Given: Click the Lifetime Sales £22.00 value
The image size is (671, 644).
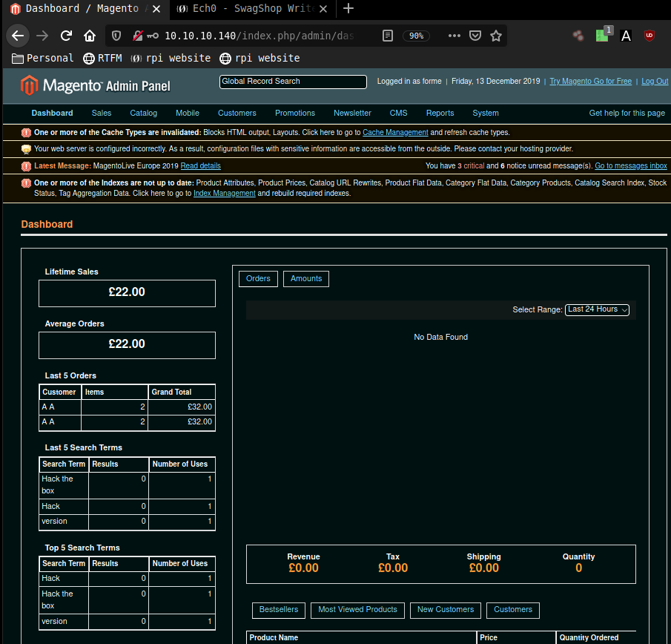Looking at the screenshot, I should [x=127, y=292].
